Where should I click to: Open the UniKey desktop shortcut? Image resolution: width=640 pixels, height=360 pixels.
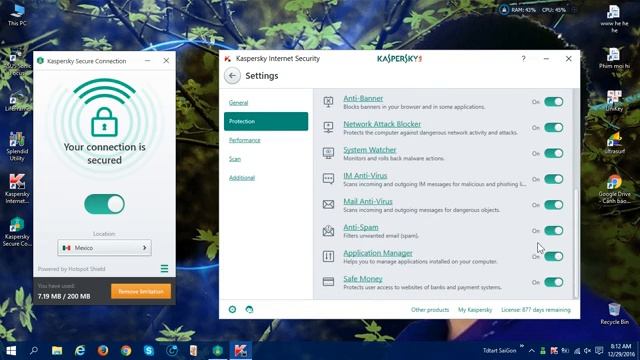click(x=614, y=101)
